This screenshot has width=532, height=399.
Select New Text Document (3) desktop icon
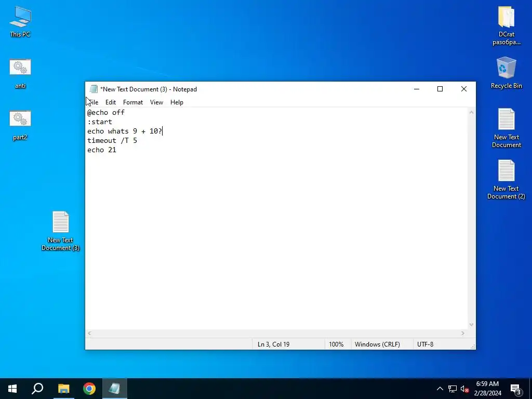click(x=60, y=231)
